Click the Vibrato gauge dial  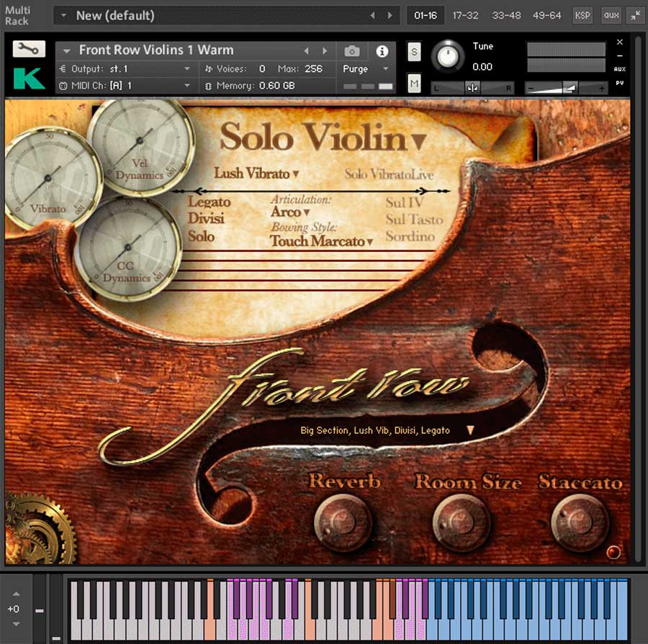tap(48, 178)
